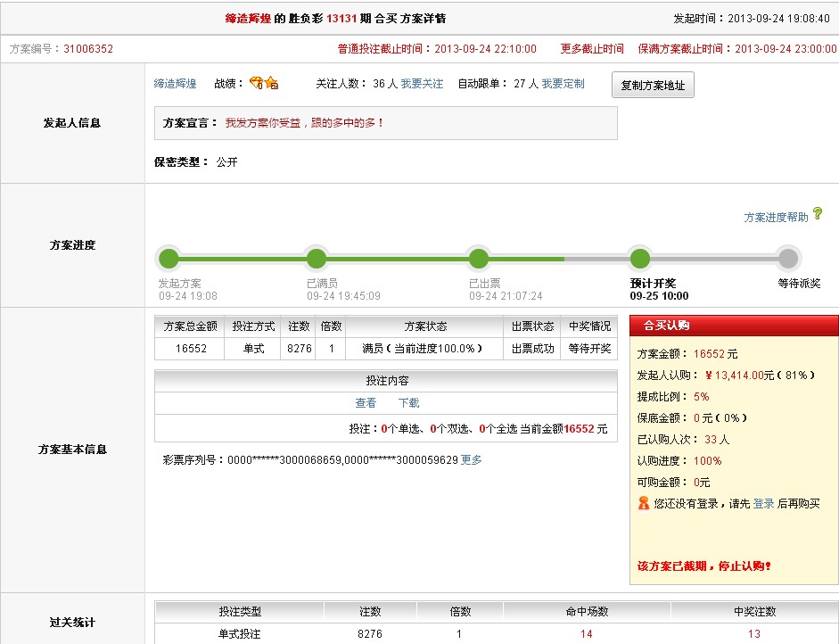Expand lottery serial numbers with 更多
Image resolution: width=839 pixels, height=644 pixels.
pyautogui.click(x=471, y=460)
